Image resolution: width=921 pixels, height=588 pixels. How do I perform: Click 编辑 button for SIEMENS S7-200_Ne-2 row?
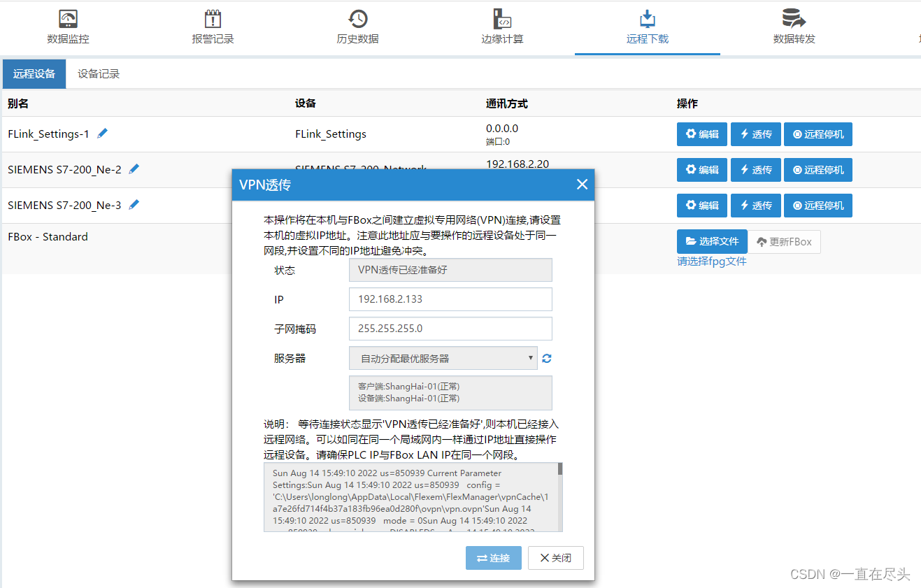point(702,170)
